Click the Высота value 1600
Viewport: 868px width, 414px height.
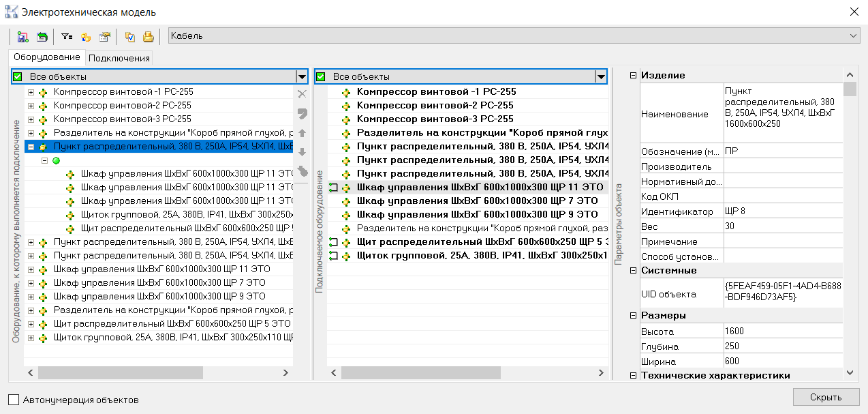tap(783, 331)
